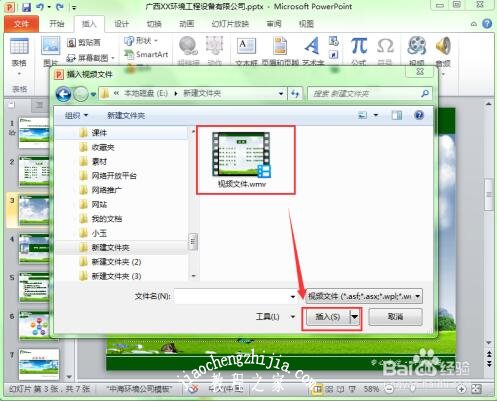This screenshot has width=497, height=401.
Task: Click the Redo arrow in quick access toolbar
Action: [x=60, y=7]
